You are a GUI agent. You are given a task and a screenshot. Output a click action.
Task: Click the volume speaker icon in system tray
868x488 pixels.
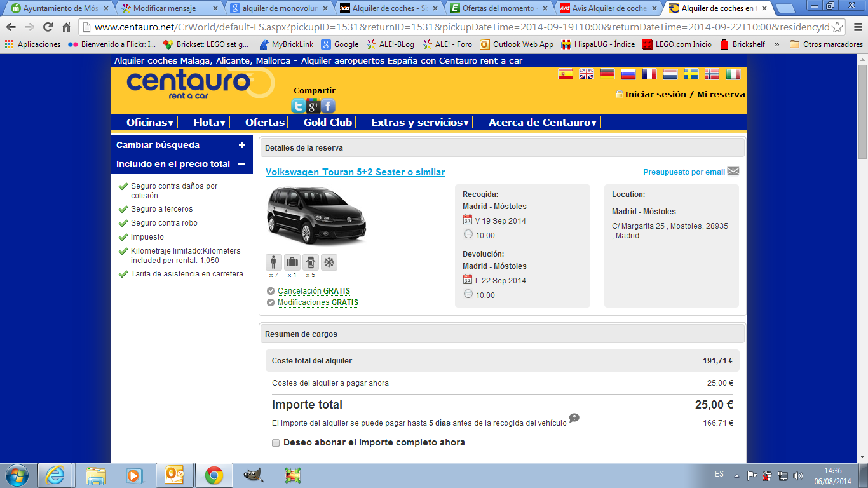(798, 475)
